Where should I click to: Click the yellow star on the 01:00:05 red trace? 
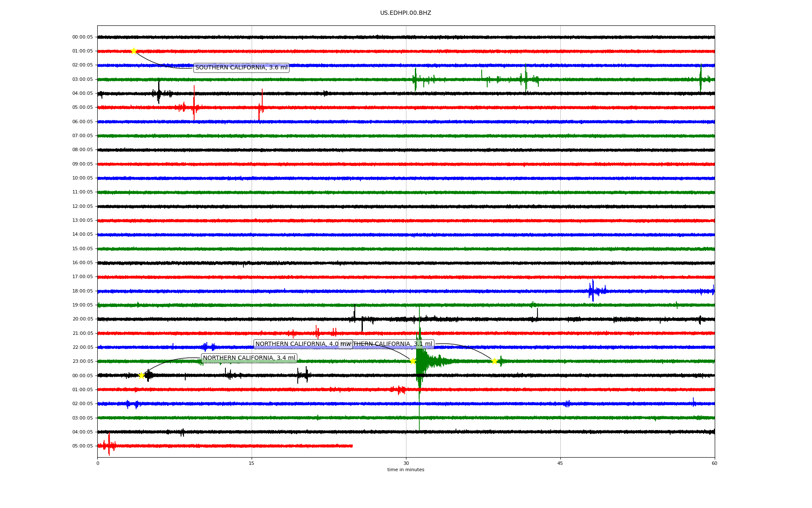click(134, 51)
